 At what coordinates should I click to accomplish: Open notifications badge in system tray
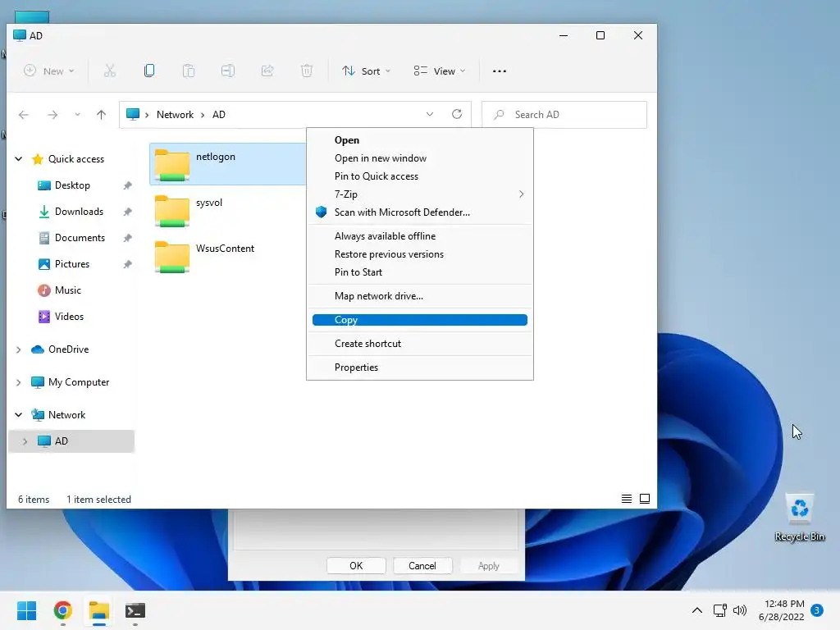click(x=817, y=610)
